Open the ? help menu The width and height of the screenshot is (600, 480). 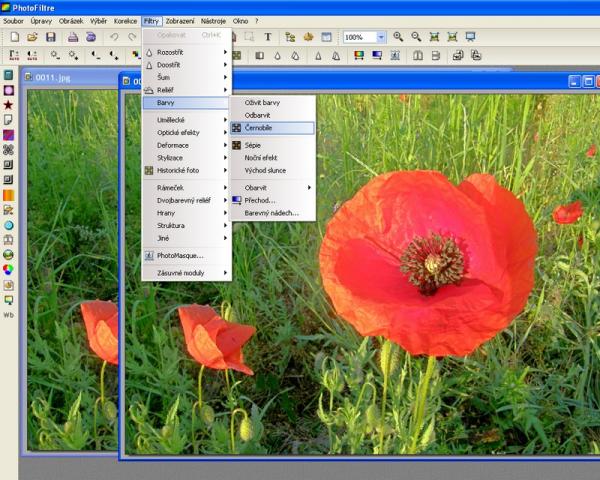point(257,21)
